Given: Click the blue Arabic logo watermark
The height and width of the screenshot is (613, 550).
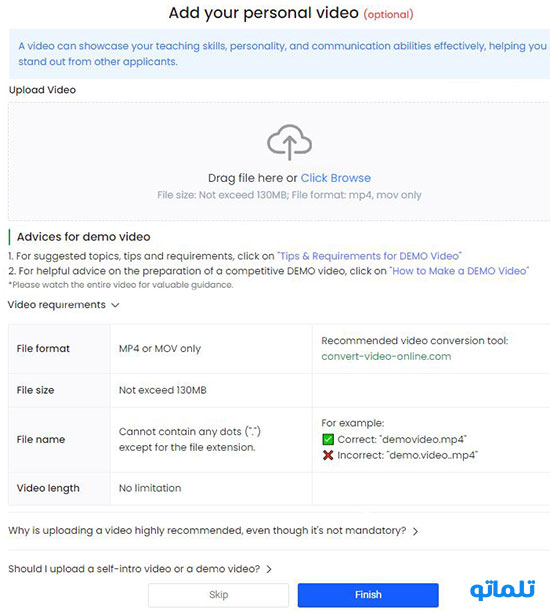Looking at the screenshot, I should pyautogui.click(x=503, y=590).
